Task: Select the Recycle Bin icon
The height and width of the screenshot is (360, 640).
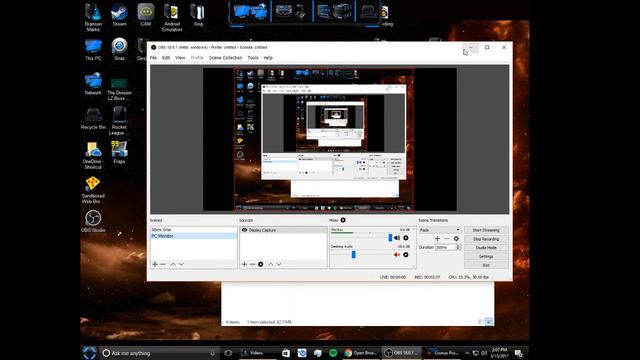Action: [x=93, y=118]
